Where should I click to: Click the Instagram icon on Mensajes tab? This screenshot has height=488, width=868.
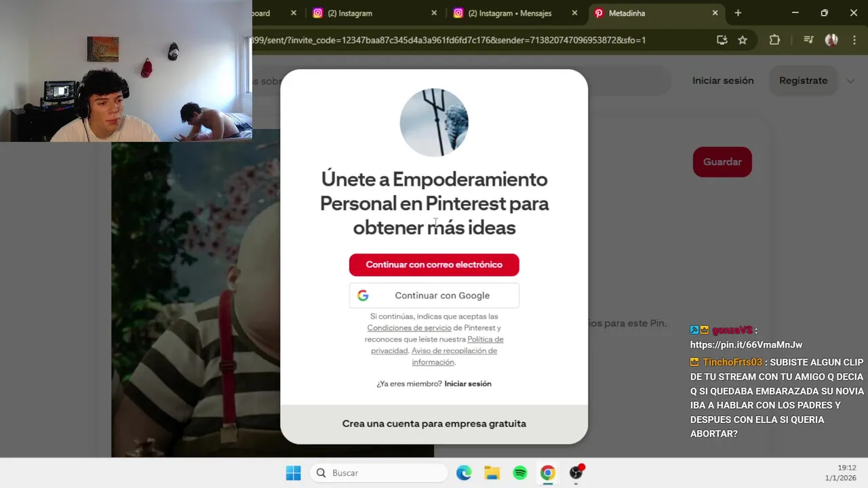[x=458, y=13]
